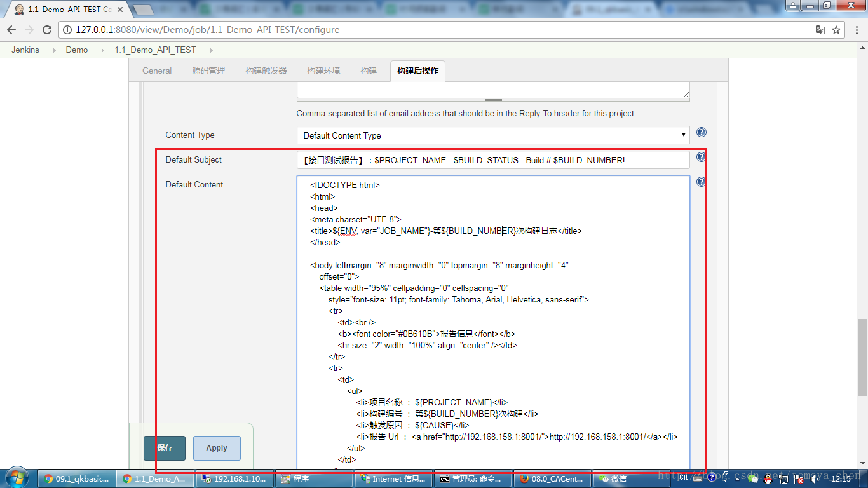This screenshot has height=488, width=868.
Task: Bookmark this page with the star icon
Action: pos(837,30)
